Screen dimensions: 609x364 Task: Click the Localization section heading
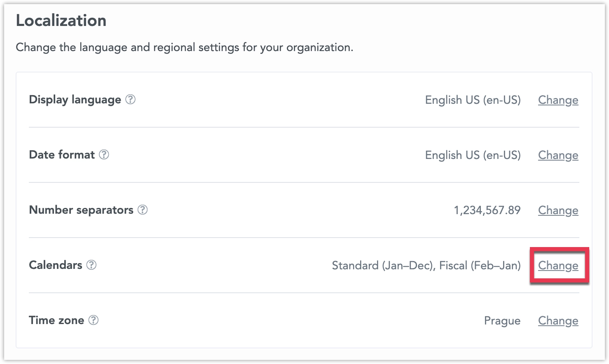[61, 20]
